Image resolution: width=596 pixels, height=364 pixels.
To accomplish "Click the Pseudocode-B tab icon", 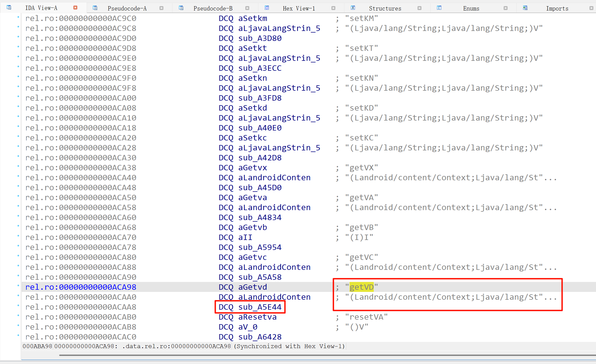I will tap(181, 8).
